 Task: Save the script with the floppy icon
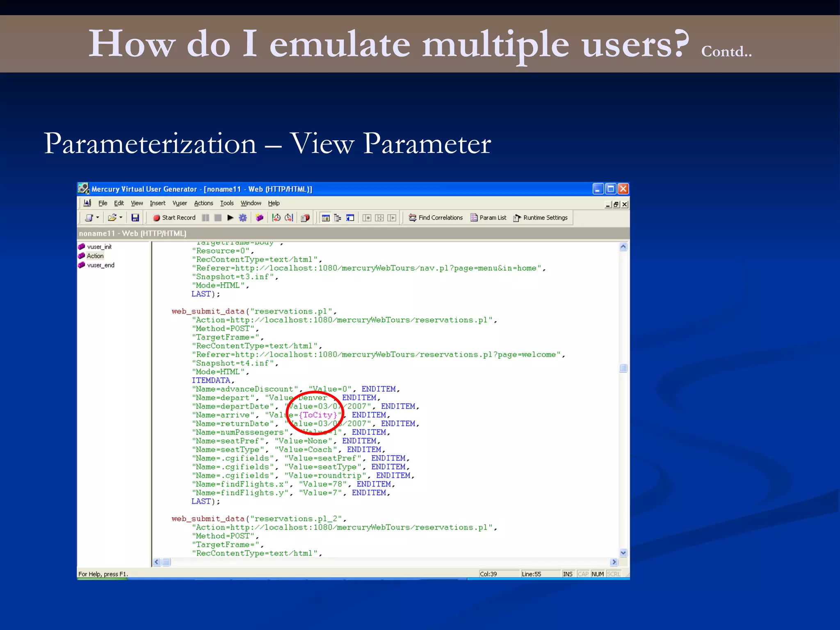[135, 218]
